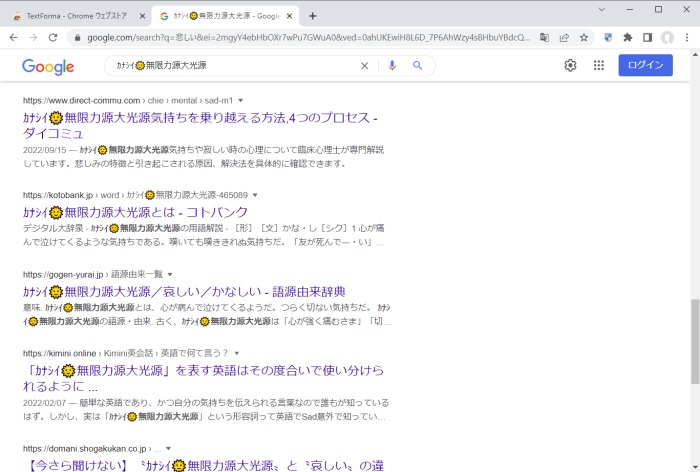Open the コトバンク search result link
The image size is (700, 472).
coord(135,212)
